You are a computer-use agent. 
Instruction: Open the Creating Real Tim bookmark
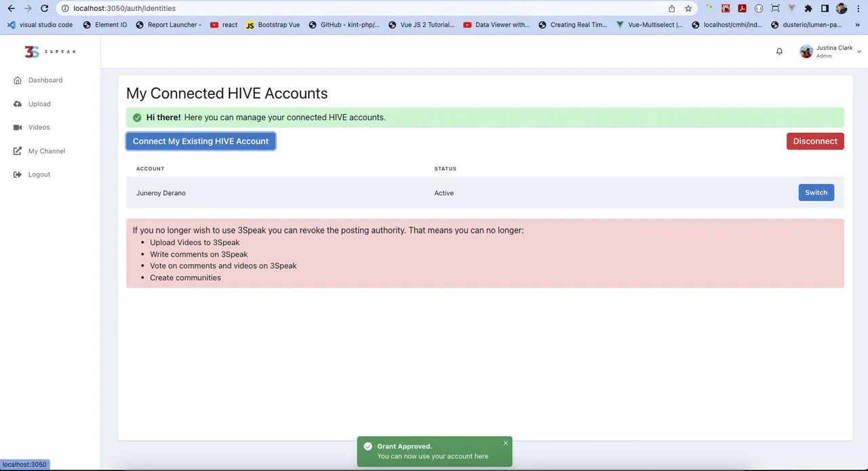573,24
